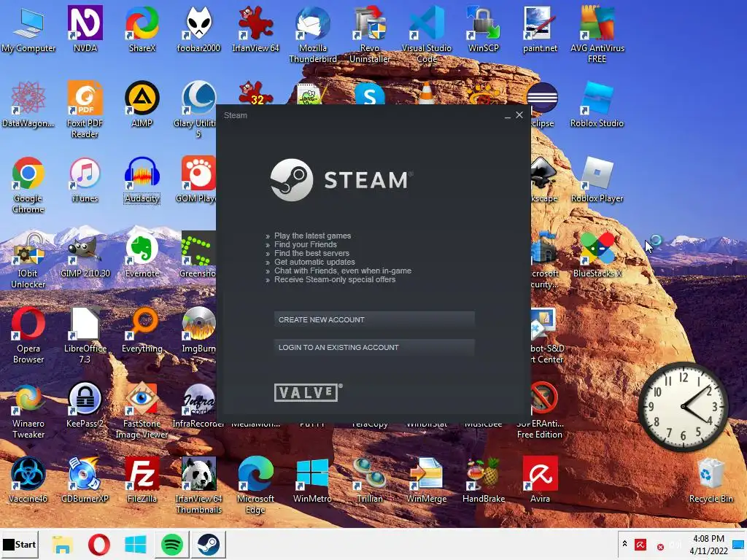Select the Visual Studio Code icon
Screen dimensions: 747x560
[x=426, y=35]
